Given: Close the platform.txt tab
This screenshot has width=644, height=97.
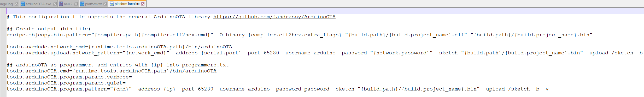Looking at the screenshot, I should 105,4.
